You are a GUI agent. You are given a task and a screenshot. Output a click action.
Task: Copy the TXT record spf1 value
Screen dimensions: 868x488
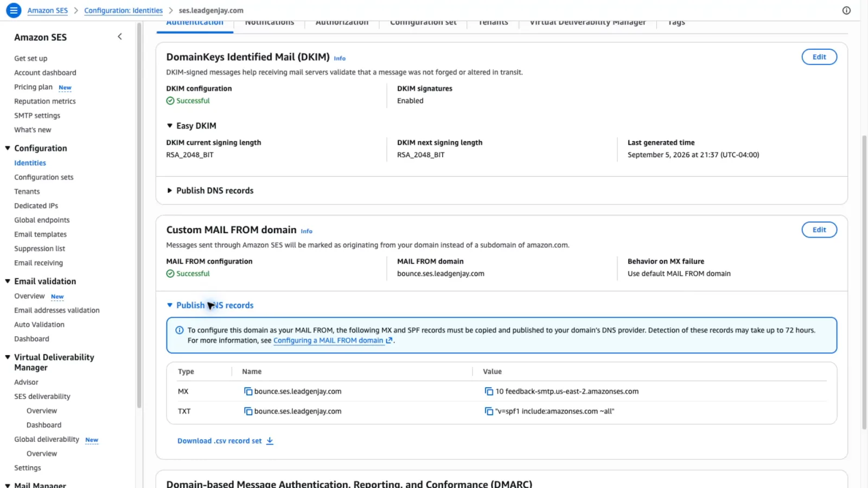pos(489,412)
